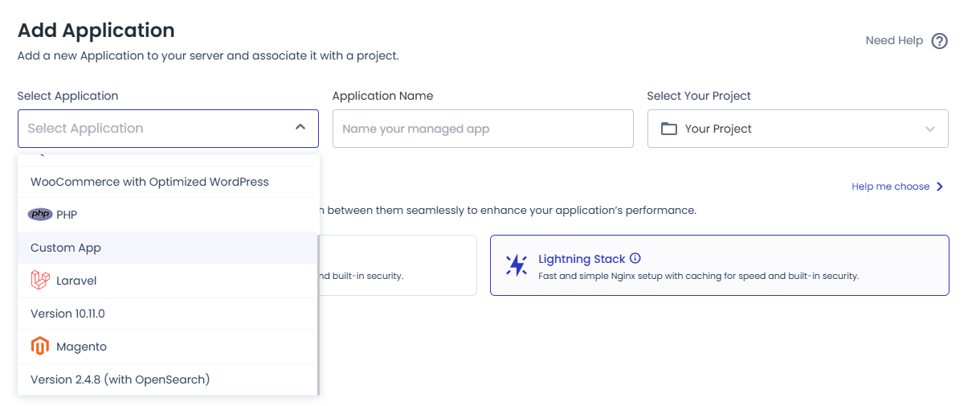Collapse the Select Application dropdown chevron

pos(300,128)
